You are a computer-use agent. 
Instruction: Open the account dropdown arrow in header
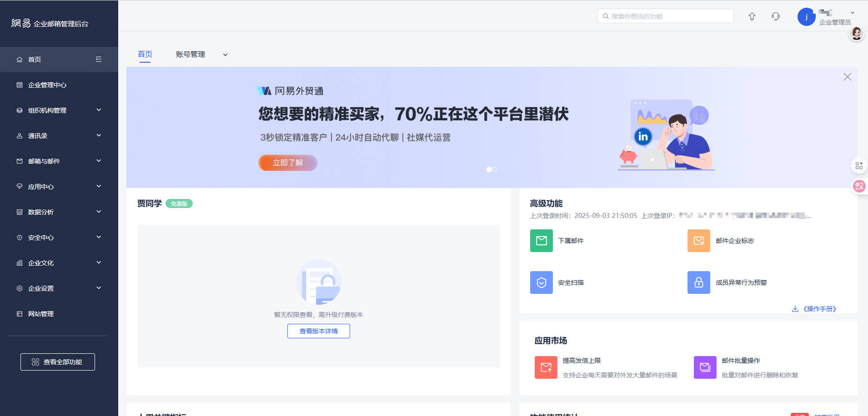click(x=853, y=13)
